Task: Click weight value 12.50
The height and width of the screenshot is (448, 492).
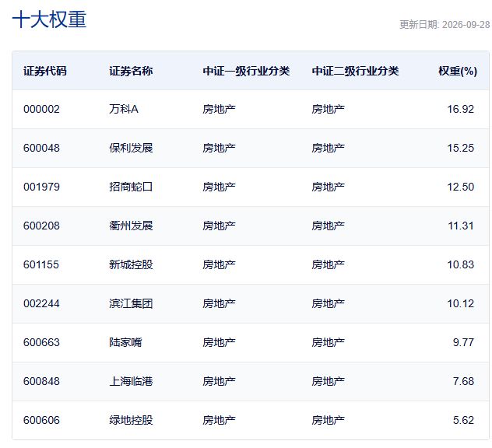Action: 460,187
